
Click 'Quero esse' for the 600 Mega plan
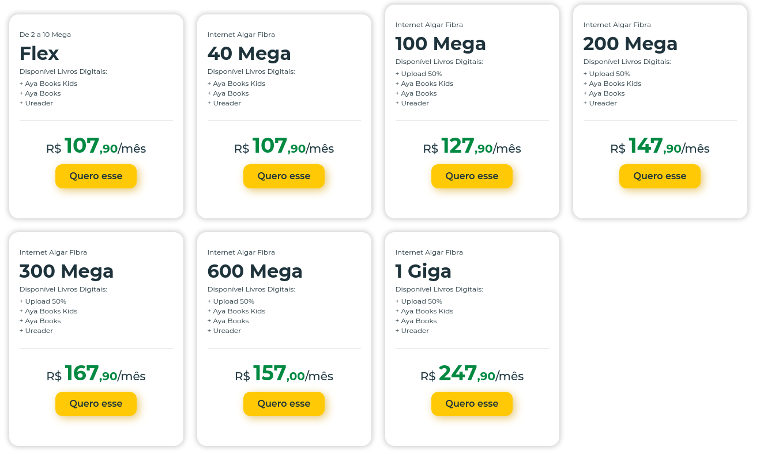point(284,404)
